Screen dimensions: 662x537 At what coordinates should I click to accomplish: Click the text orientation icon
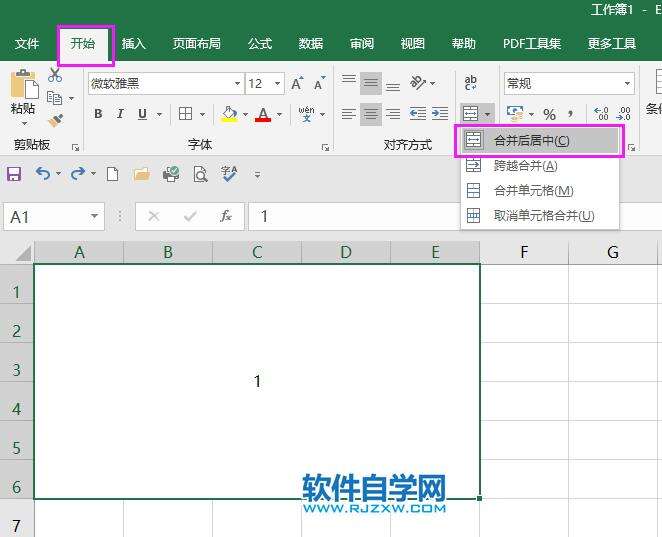point(418,83)
